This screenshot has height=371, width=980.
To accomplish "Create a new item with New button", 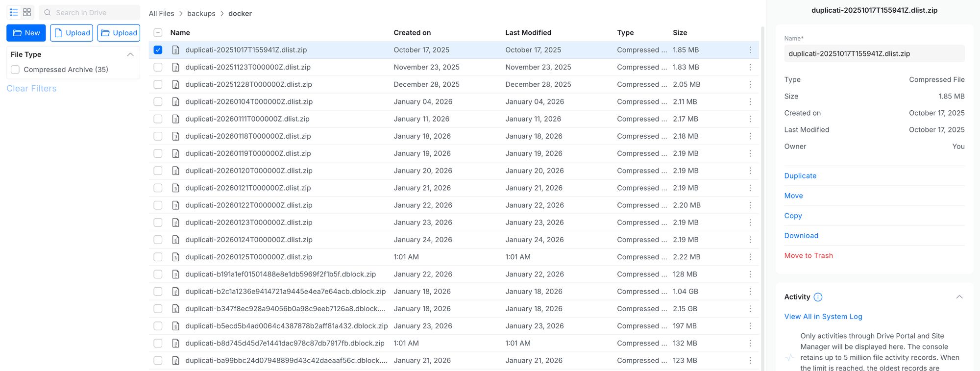I will click(26, 33).
